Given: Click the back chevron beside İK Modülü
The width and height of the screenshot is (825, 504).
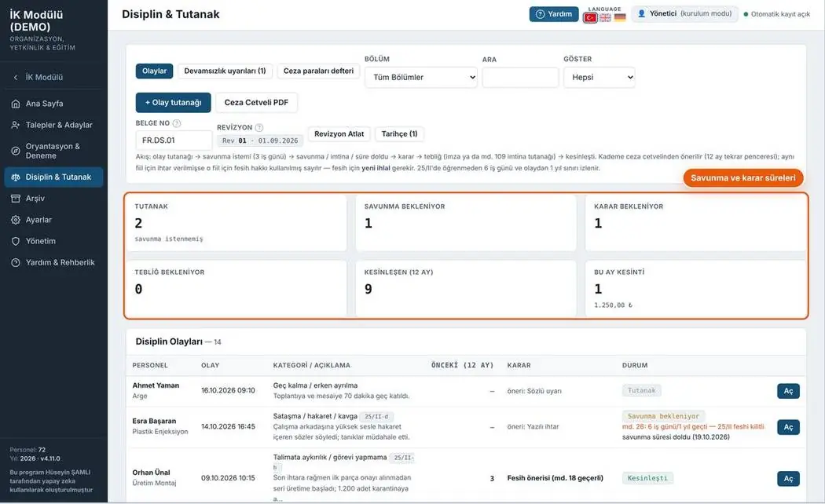Looking at the screenshot, I should [16, 77].
